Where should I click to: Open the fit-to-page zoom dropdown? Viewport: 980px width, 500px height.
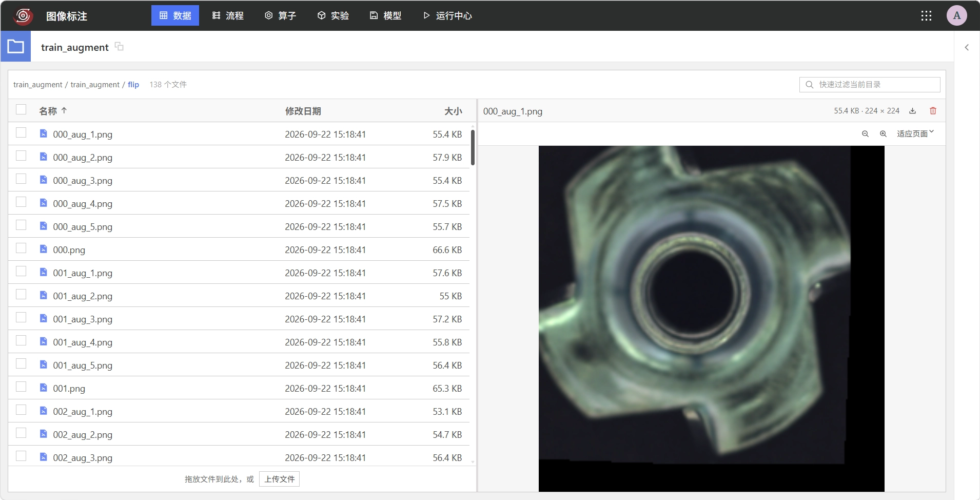pos(915,133)
